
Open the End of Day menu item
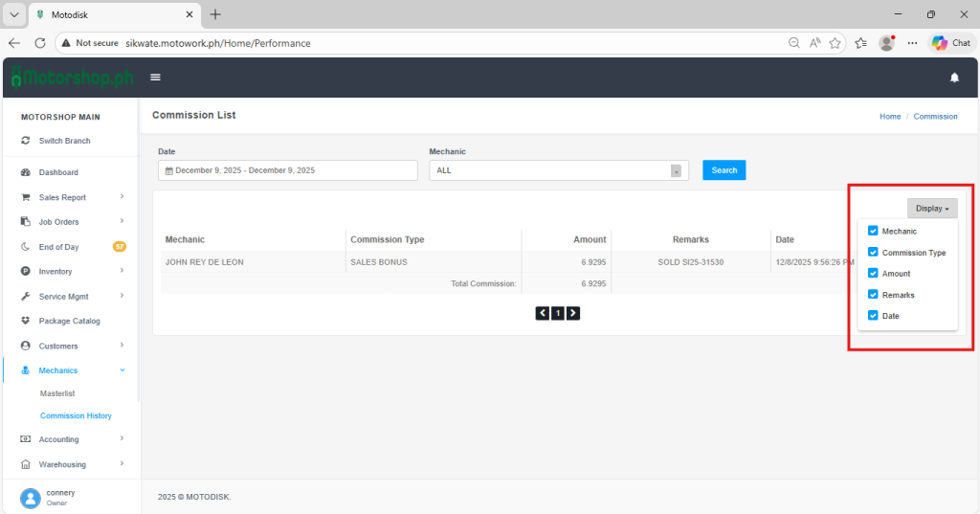click(x=59, y=247)
